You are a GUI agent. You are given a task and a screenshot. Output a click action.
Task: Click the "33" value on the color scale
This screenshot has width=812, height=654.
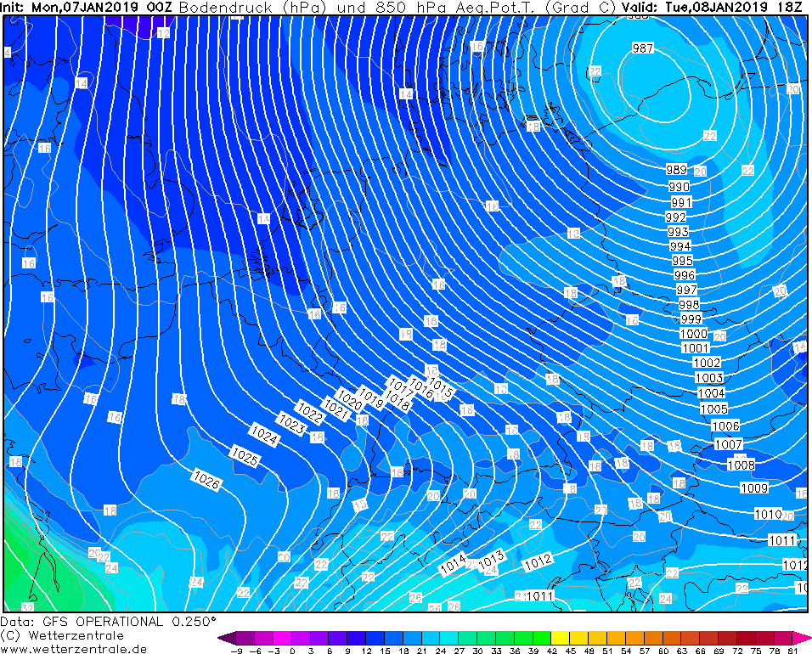[496, 650]
